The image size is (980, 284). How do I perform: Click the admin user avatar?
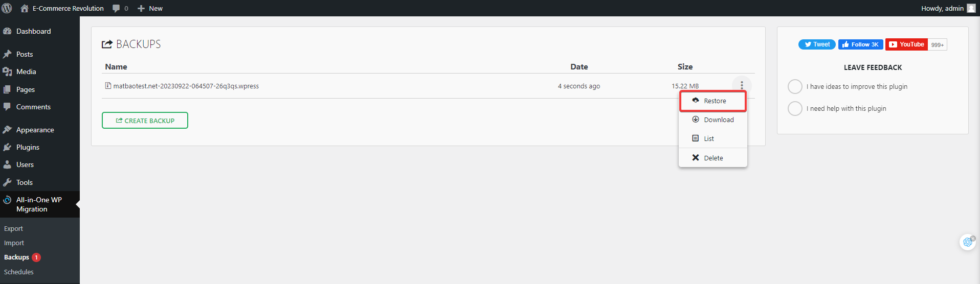click(971, 8)
